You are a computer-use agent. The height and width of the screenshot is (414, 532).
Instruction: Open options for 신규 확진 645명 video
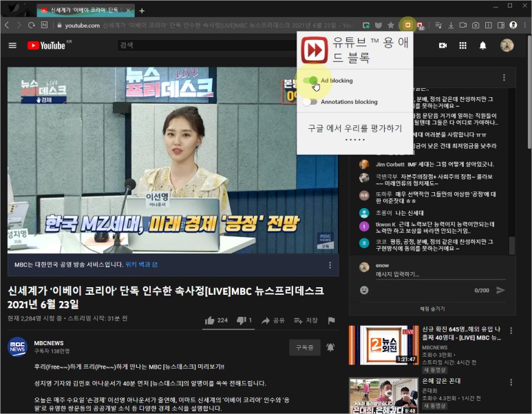point(511,331)
